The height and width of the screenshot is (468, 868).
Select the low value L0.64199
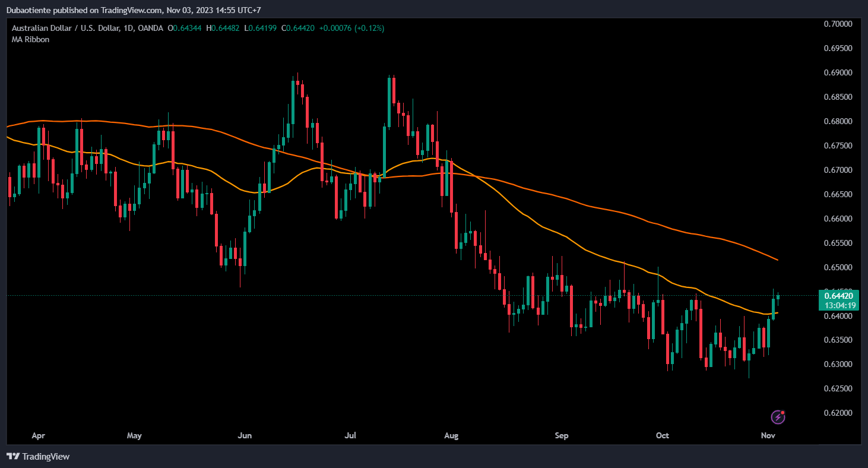[x=262, y=28]
